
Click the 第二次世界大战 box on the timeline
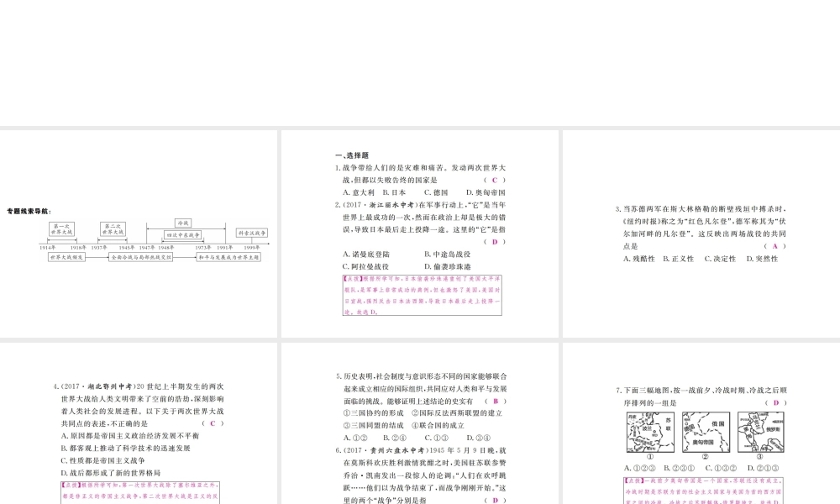(x=114, y=229)
